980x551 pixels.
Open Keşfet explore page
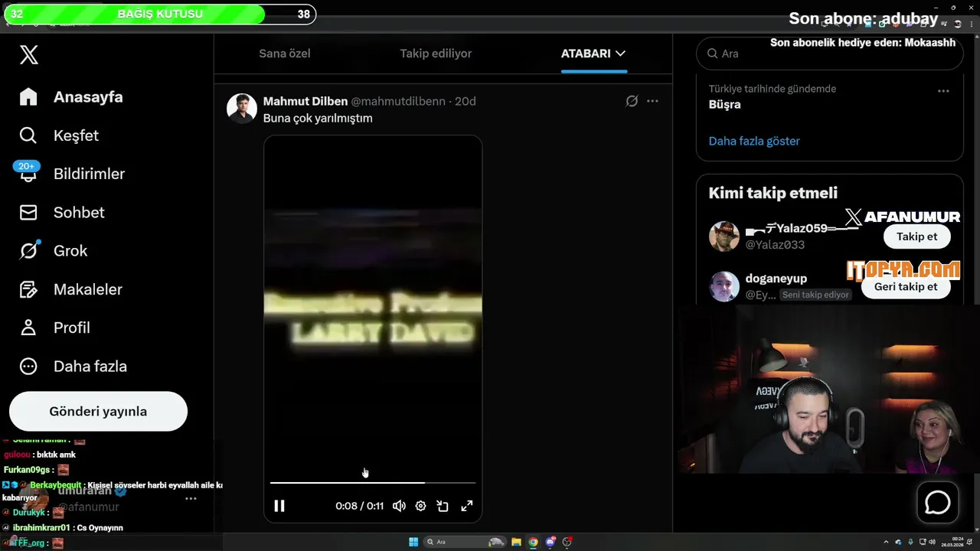click(x=59, y=135)
